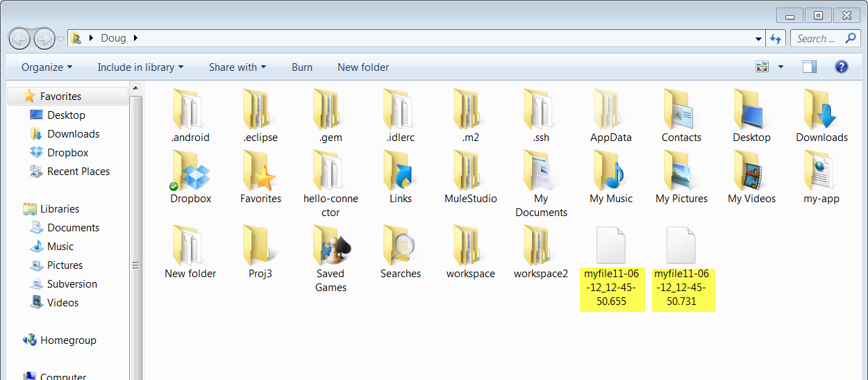This screenshot has height=380, width=868.
Task: Select the New folder item
Action: click(x=190, y=252)
